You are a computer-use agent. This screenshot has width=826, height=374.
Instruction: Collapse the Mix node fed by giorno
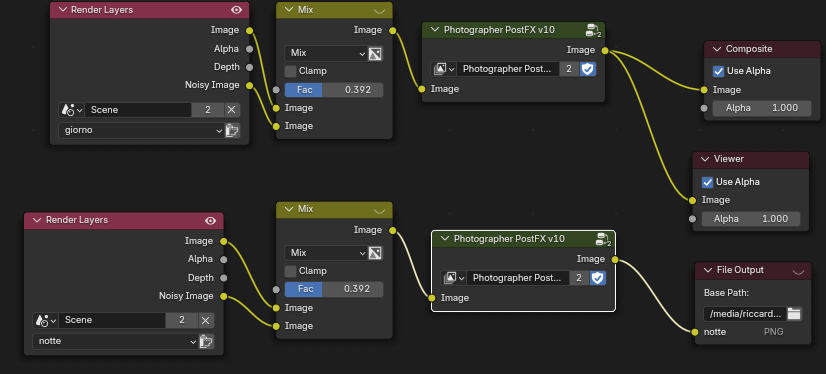coord(289,10)
